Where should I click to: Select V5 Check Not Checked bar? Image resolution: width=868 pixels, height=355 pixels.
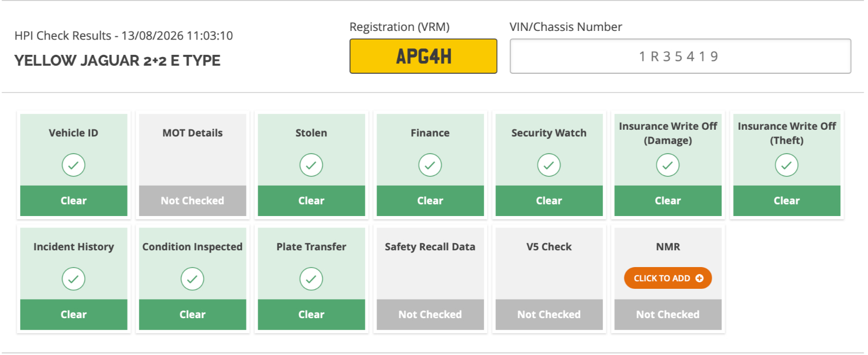tap(549, 315)
